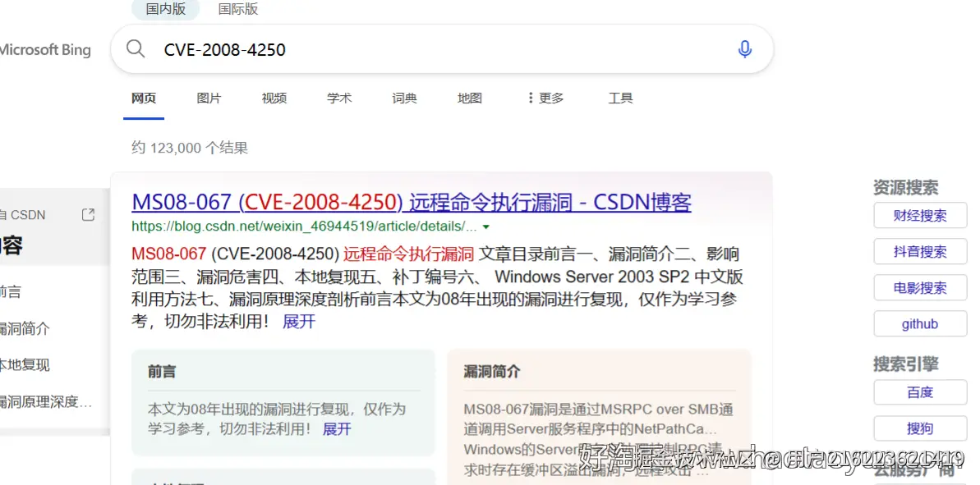
Task: Select the 学术 tab
Action: [339, 98]
